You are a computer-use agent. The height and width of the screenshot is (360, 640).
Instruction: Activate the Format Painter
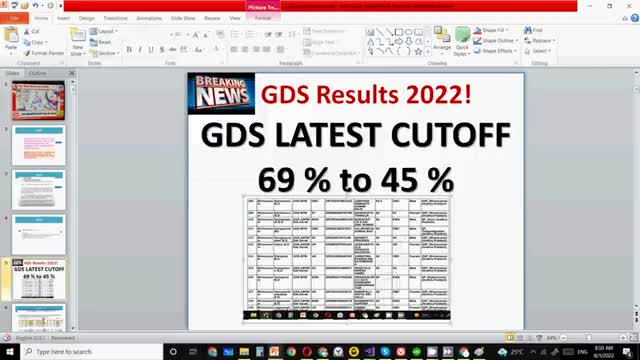(x=44, y=53)
